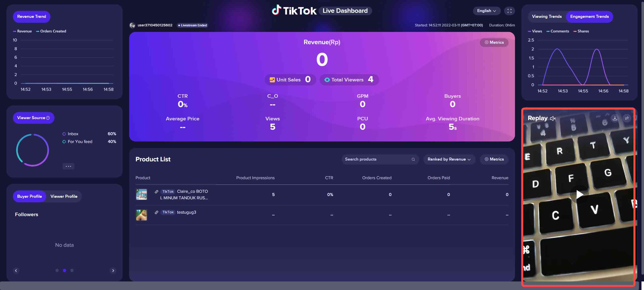Viewport: 644px width, 290px height.
Task: Play the replay video
Action: pyautogui.click(x=580, y=194)
